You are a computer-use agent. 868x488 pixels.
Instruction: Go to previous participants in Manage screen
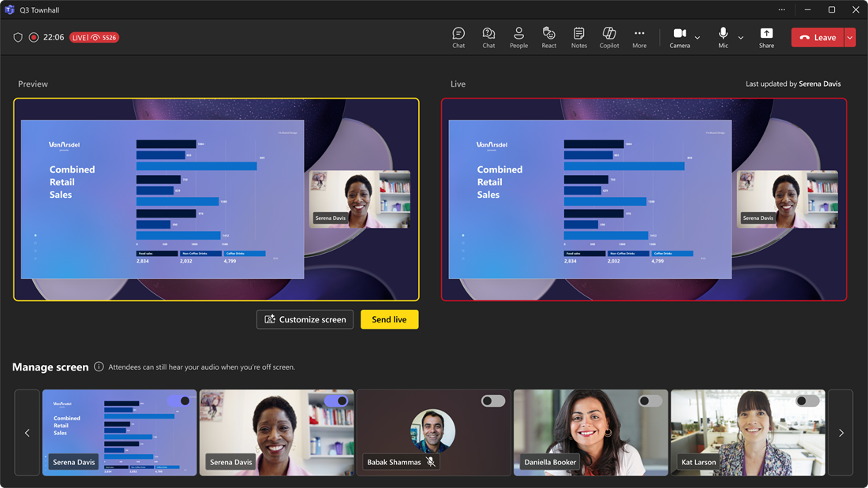coord(27,433)
